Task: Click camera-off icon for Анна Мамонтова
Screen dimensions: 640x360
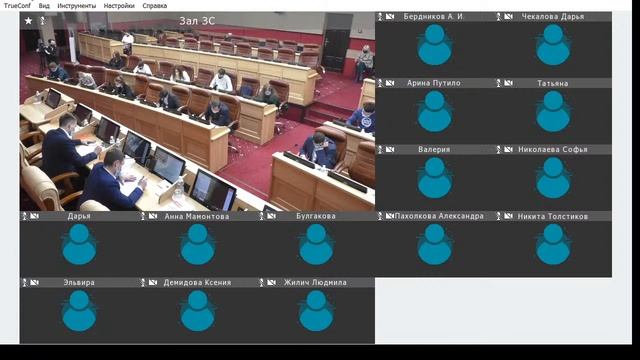Action: (x=153, y=216)
